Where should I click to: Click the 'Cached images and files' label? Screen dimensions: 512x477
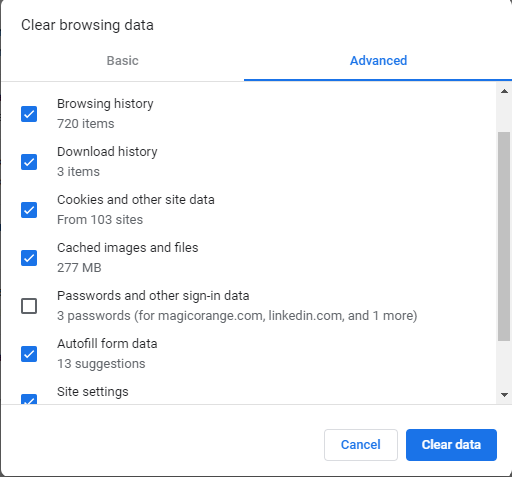(x=128, y=248)
